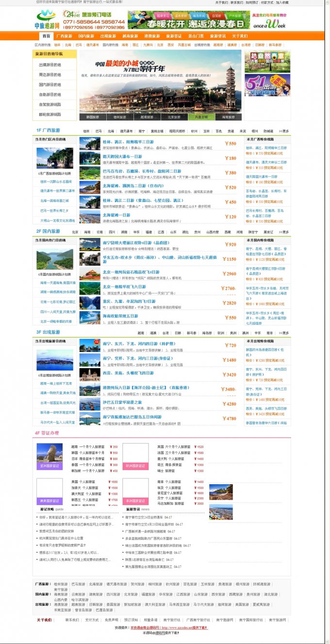Switch slideshow to 越南旅游 tab
The height and width of the screenshot is (644, 330).
147,117
